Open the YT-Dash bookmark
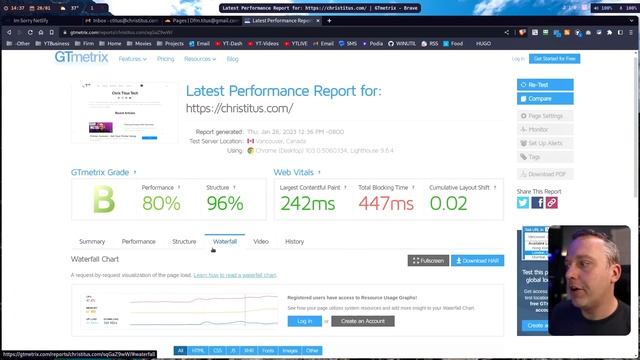Viewport: 640px width, 360px height. 229,43
